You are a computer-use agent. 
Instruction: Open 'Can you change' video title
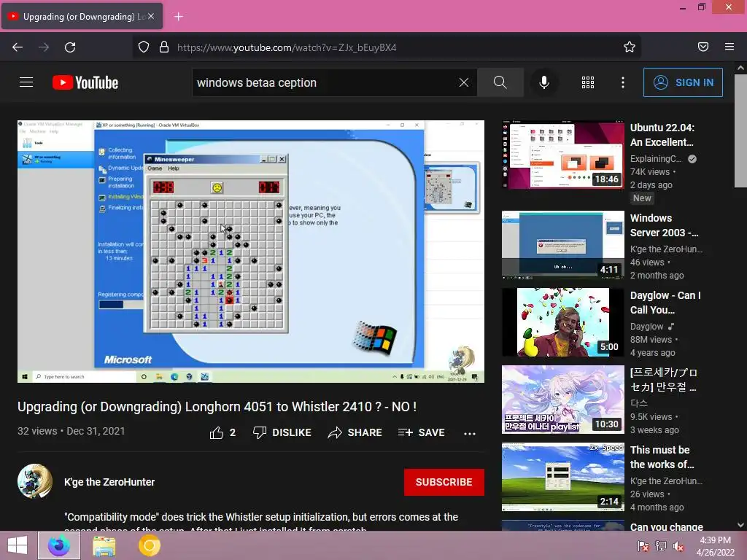tap(667, 526)
